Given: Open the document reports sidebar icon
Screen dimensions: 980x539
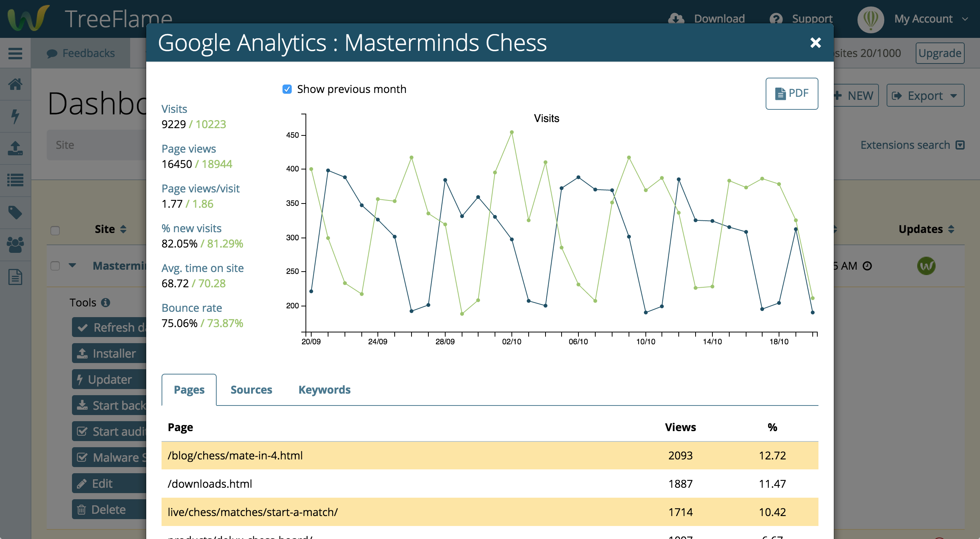Looking at the screenshot, I should [x=15, y=277].
